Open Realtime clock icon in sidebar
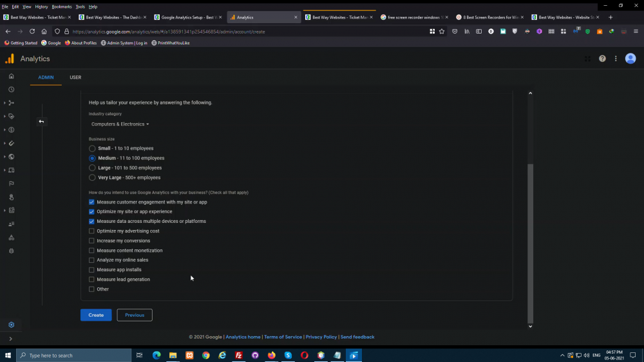This screenshot has width=644, height=362. 12,90
